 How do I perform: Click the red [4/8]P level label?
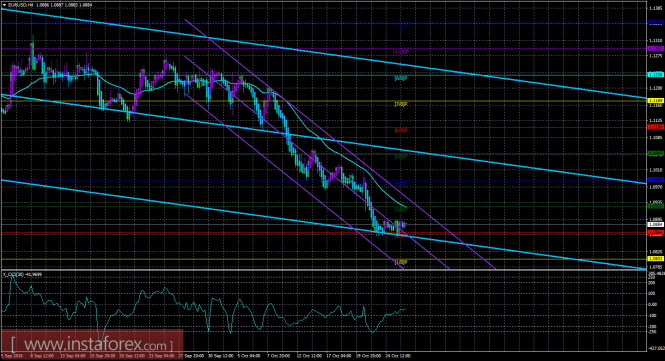[401, 131]
